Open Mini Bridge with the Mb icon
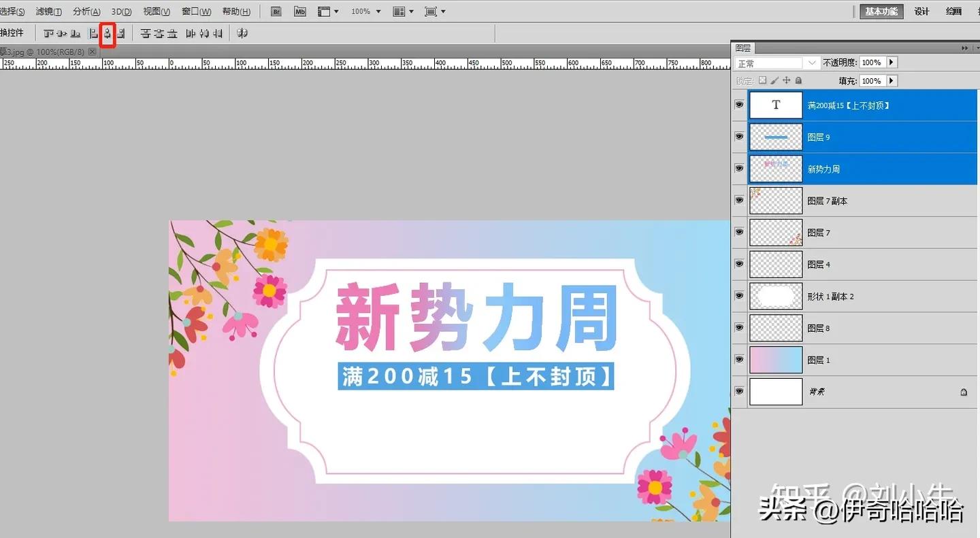980x538 pixels. click(x=299, y=11)
